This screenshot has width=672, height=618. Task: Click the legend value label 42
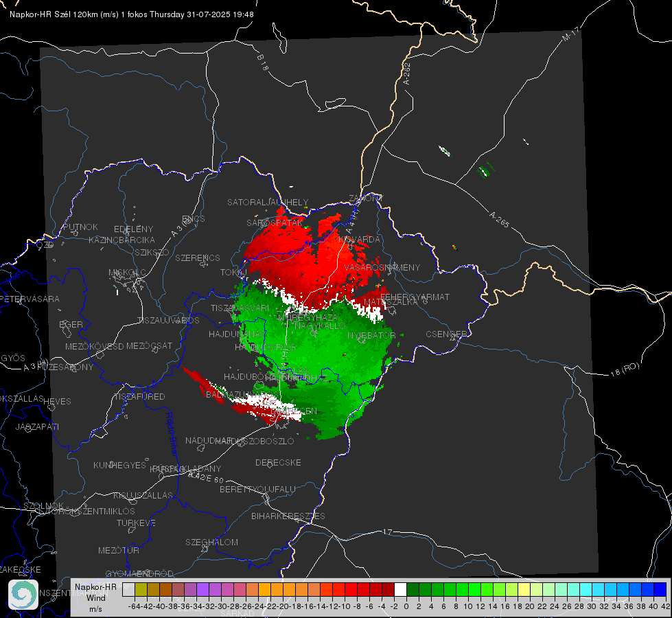(665, 606)
